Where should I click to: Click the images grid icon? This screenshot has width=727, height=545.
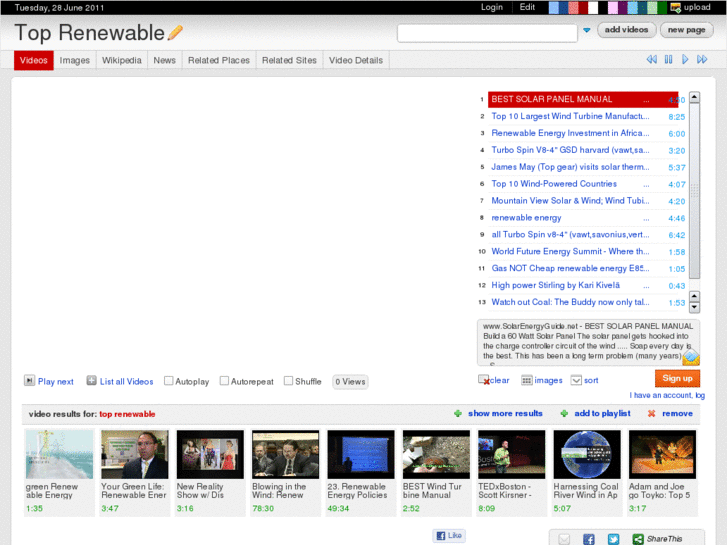(x=526, y=380)
